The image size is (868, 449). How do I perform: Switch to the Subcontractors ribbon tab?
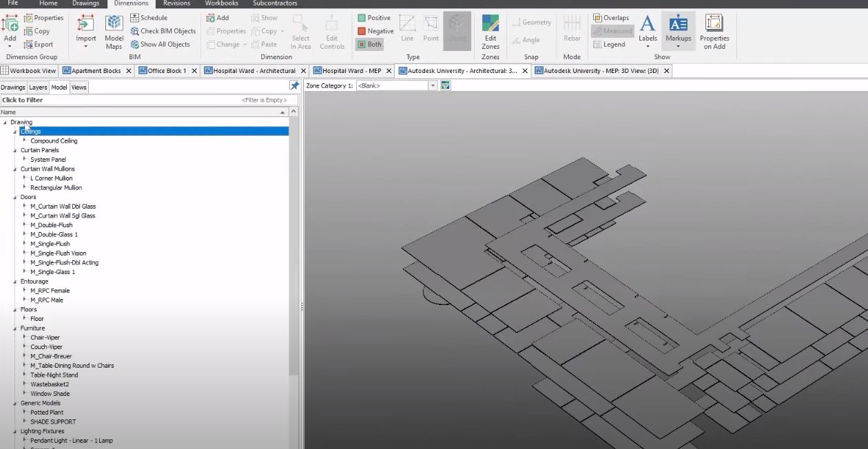(275, 3)
